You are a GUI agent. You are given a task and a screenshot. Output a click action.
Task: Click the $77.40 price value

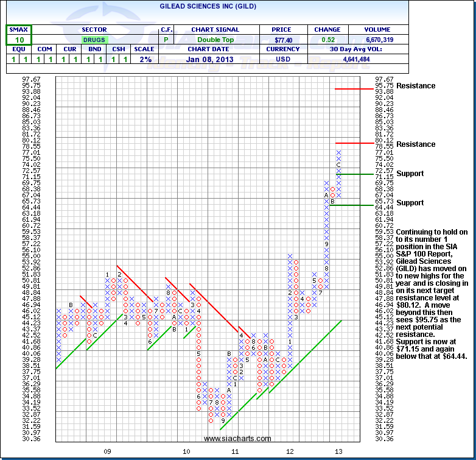276,40
